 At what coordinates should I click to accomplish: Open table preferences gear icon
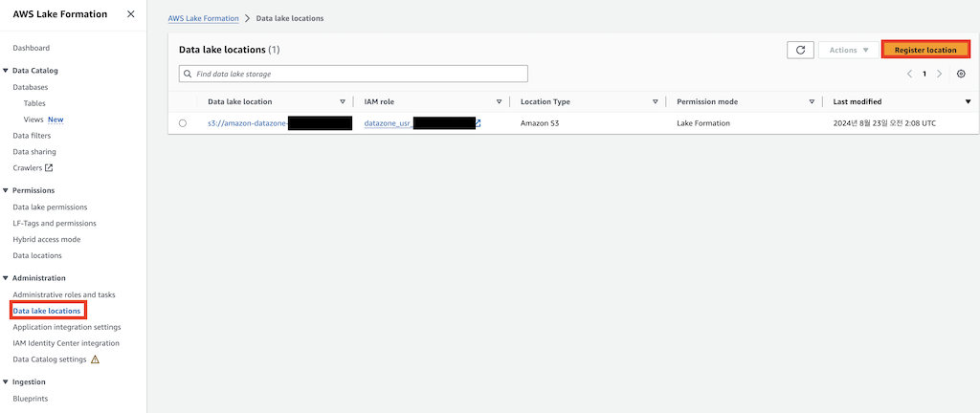(x=961, y=74)
